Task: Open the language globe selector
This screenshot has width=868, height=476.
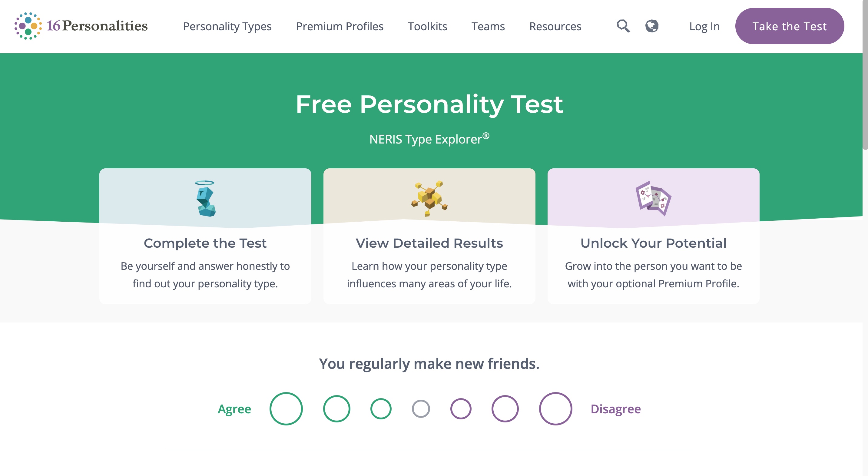Action: 652,26
